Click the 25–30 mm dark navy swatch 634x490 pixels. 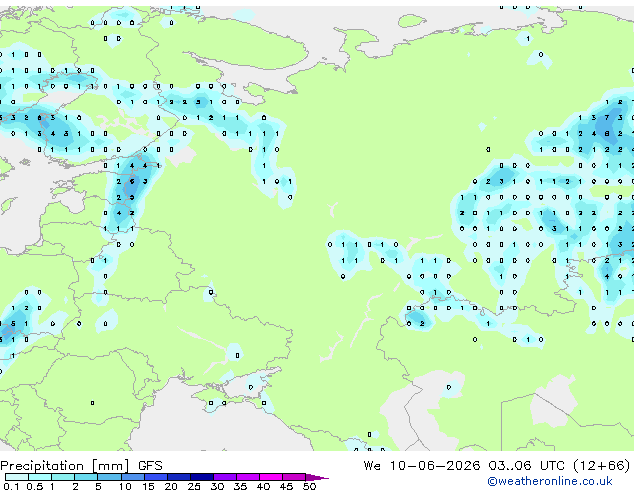point(201,477)
